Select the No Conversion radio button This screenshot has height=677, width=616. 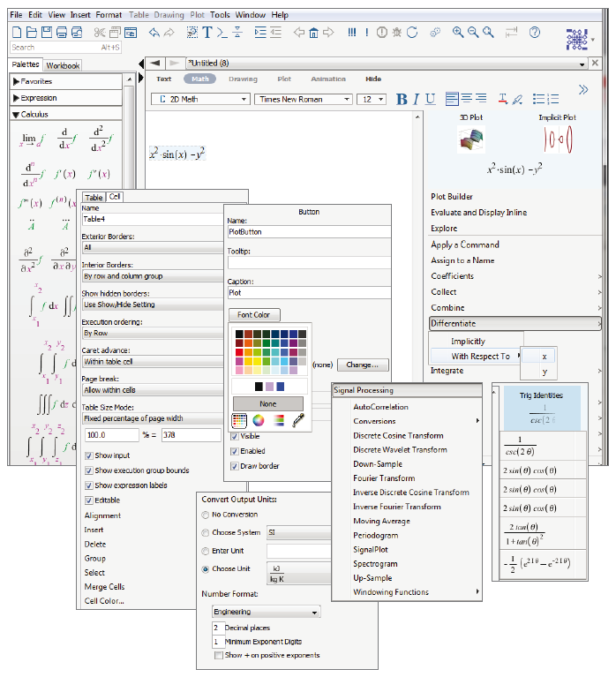[x=206, y=515]
